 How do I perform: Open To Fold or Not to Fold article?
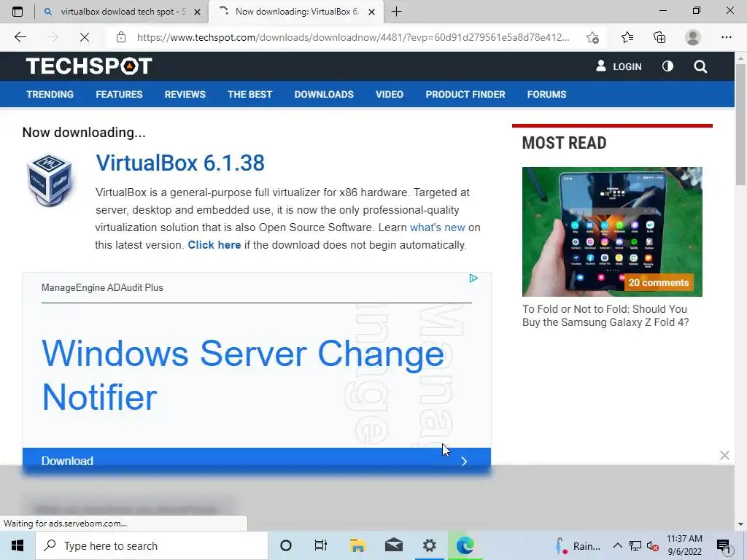(x=605, y=316)
